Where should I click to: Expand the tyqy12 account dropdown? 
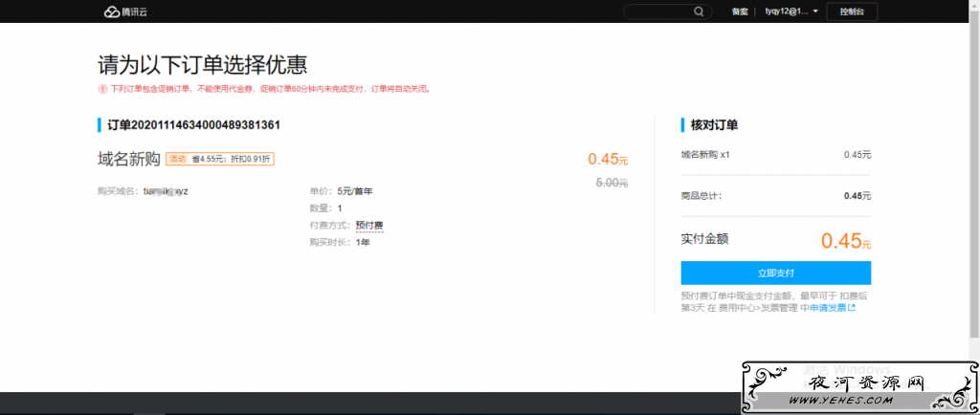[791, 11]
